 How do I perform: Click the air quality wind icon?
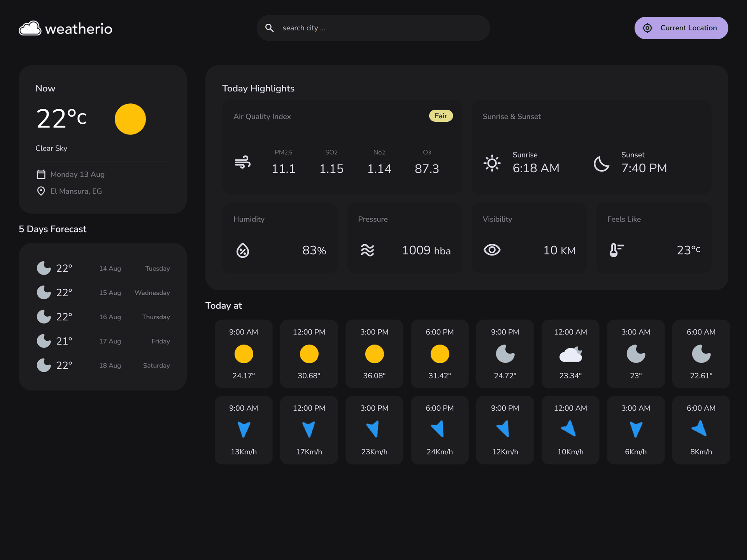(x=243, y=162)
